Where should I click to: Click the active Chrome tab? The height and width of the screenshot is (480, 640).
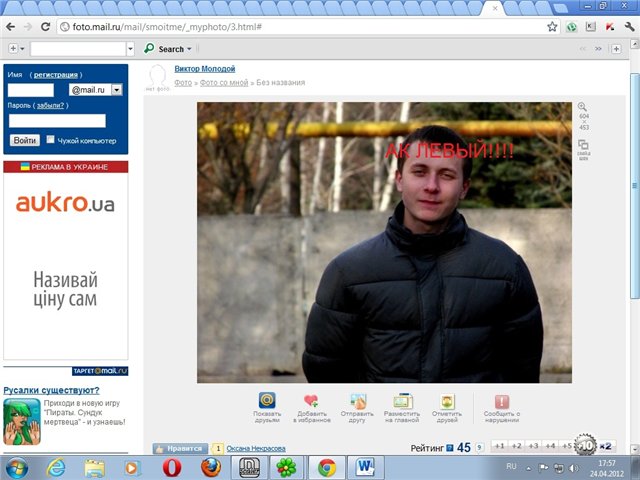point(492,8)
